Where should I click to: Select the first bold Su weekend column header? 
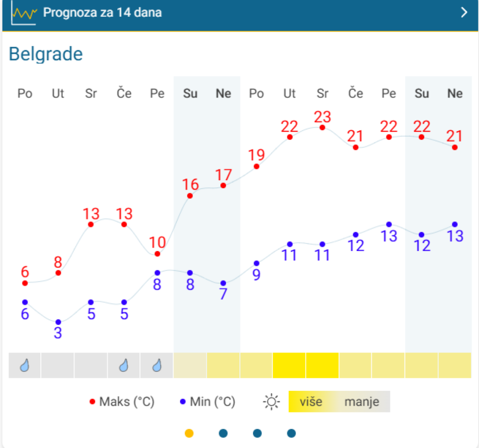click(x=190, y=94)
